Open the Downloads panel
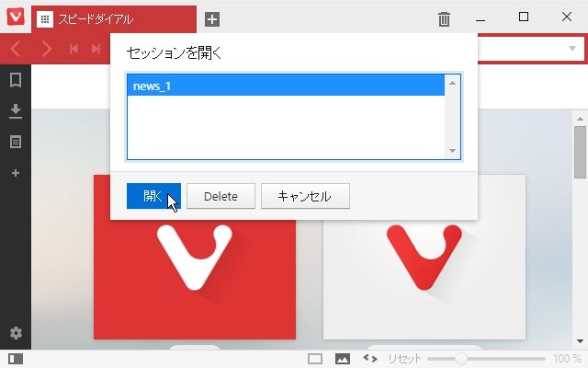Viewport: 588px width, 368px height. pos(16,111)
